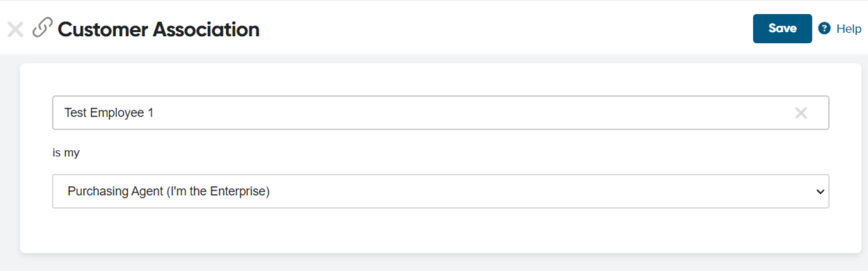Image resolution: width=868 pixels, height=271 pixels.
Task: Click "Purchasing Agent (I'm the Enterprise)" option text
Action: pyautogui.click(x=168, y=191)
